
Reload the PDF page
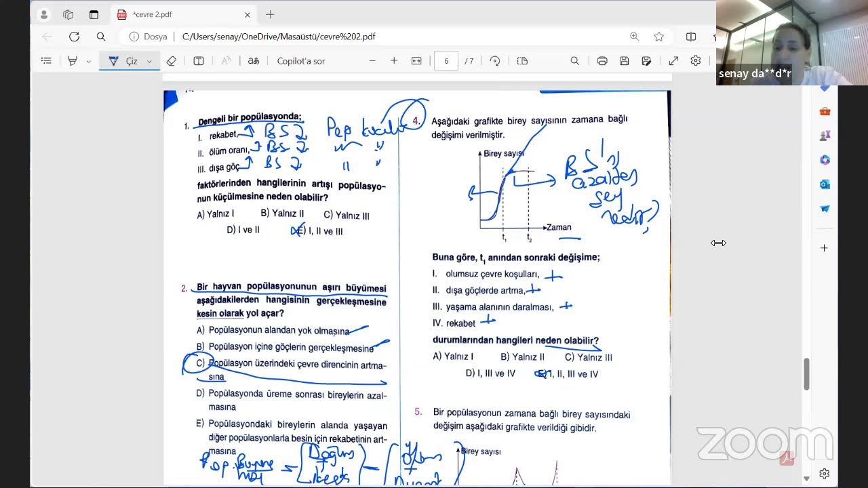74,37
